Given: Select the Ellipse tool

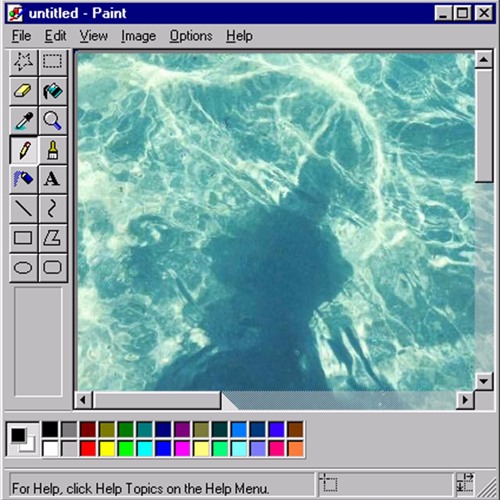Looking at the screenshot, I should (23, 267).
